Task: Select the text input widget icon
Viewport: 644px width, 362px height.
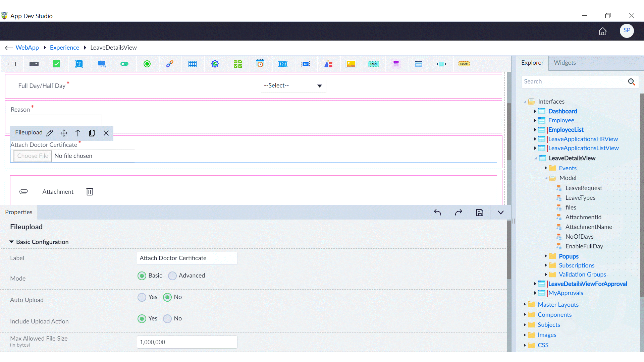Action: click(11, 64)
